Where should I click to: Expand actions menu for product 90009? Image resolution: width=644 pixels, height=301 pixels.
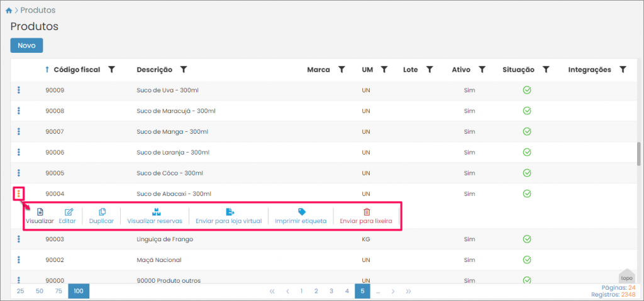19,90
